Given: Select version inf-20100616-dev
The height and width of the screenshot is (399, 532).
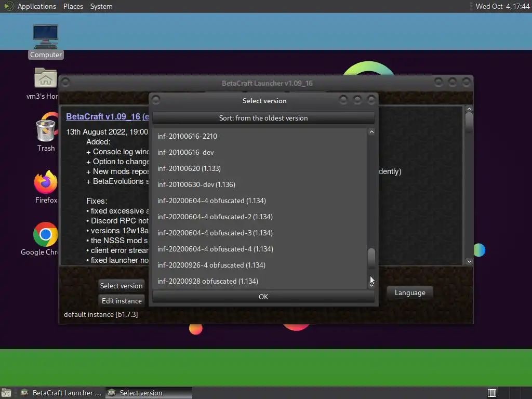Looking at the screenshot, I should point(260,152).
